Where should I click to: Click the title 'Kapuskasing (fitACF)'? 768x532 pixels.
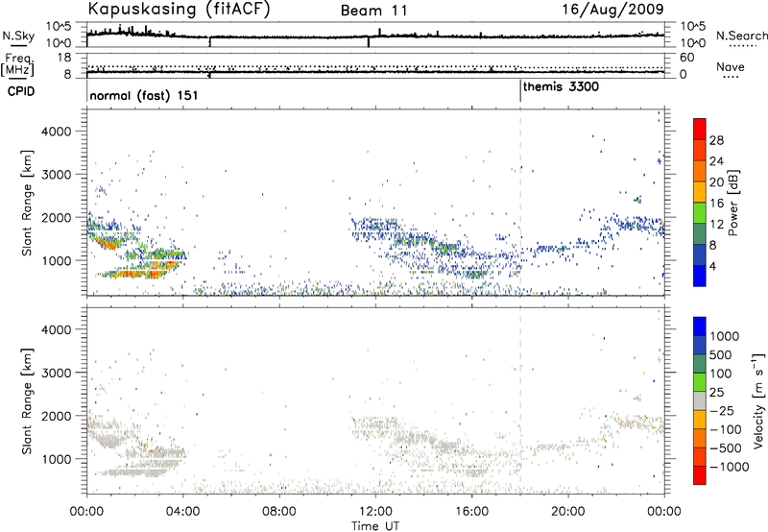point(179,9)
